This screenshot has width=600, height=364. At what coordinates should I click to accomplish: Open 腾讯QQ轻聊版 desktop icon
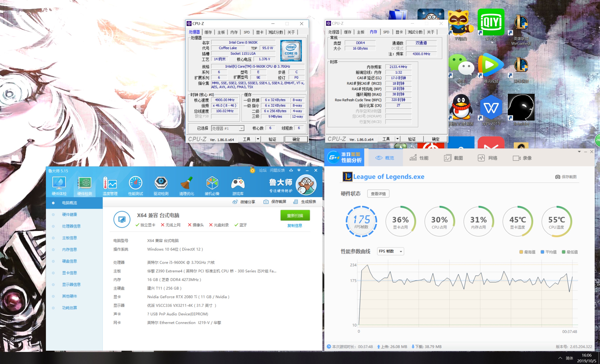[x=461, y=110]
